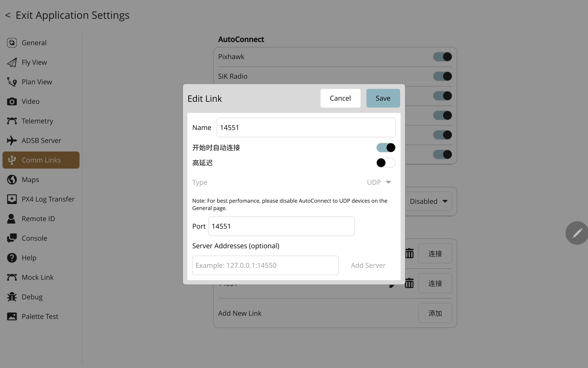The width and height of the screenshot is (588, 368).
Task: Click the trash icon of upper link row
Action: 409,253
